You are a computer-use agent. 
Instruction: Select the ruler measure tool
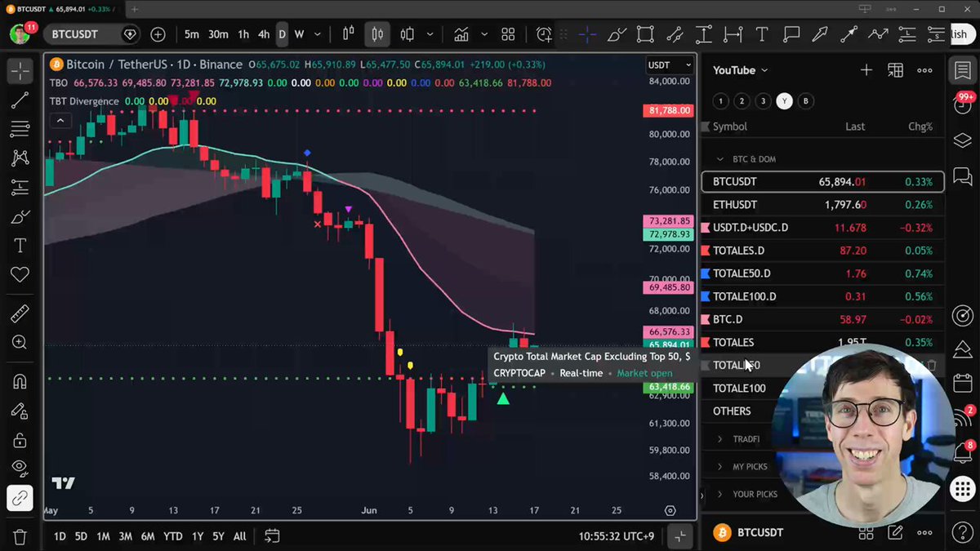point(20,314)
